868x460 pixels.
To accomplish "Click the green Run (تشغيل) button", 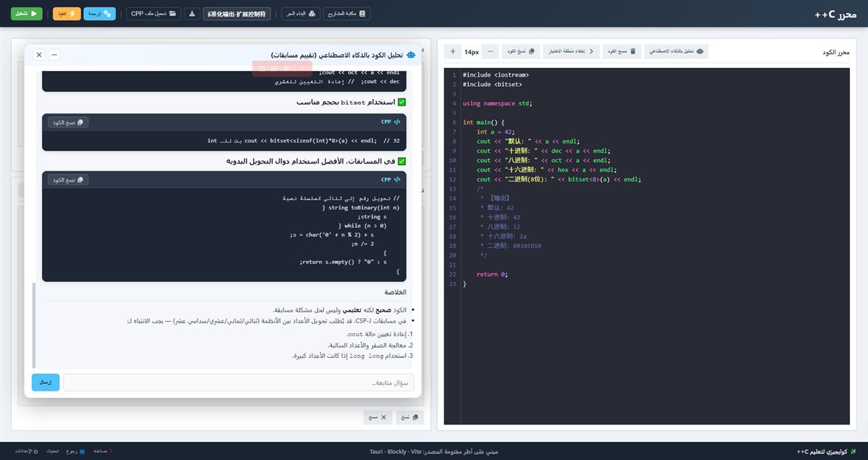I will [27, 13].
